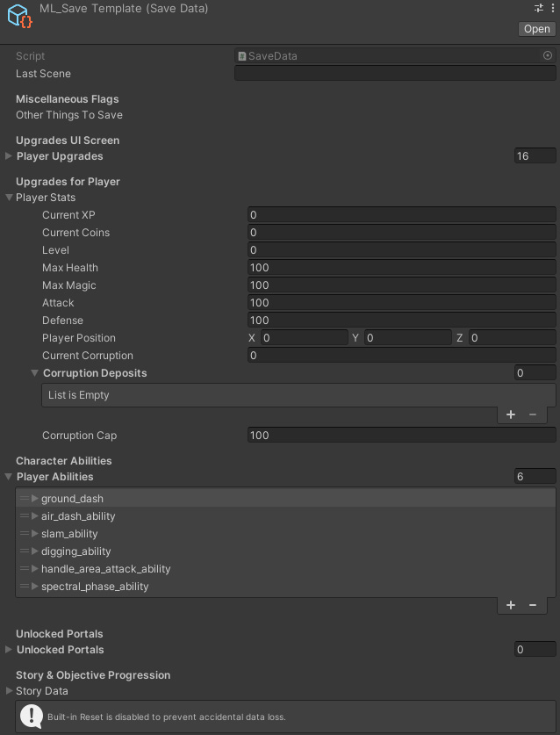Click the ML_Save Template asset icon
Screen dimensions: 560x735
tap(19, 17)
